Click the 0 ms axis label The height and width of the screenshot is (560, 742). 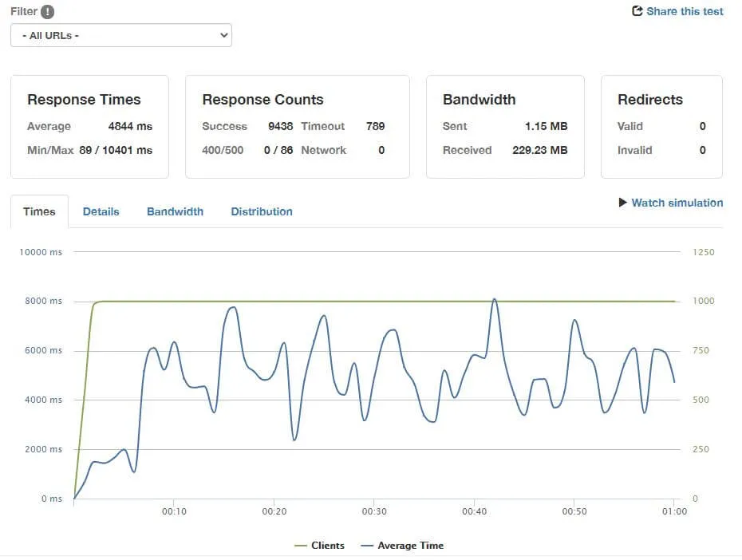point(52,499)
